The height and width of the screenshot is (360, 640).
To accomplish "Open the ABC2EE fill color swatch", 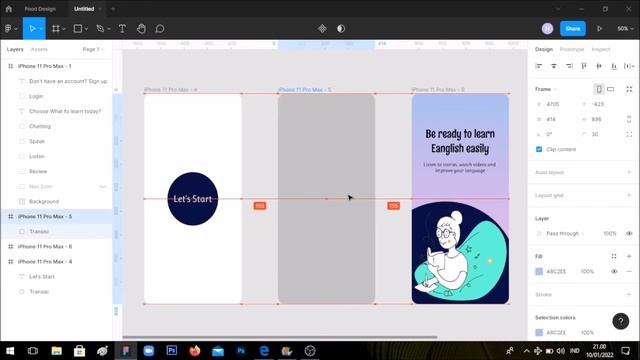I will click(x=539, y=271).
